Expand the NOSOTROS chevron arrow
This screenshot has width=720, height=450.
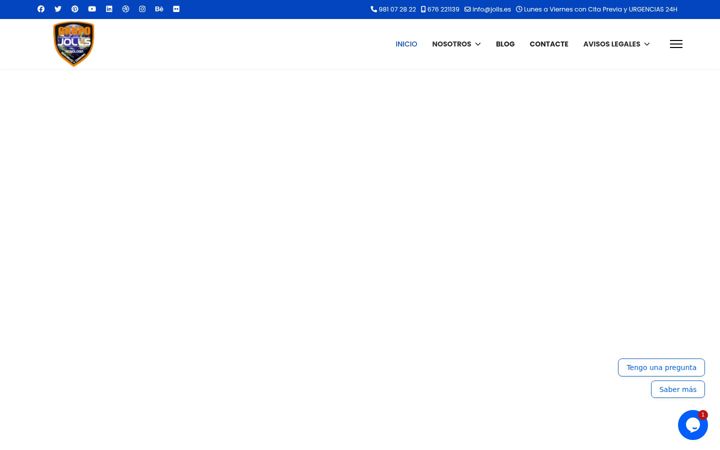(x=478, y=44)
